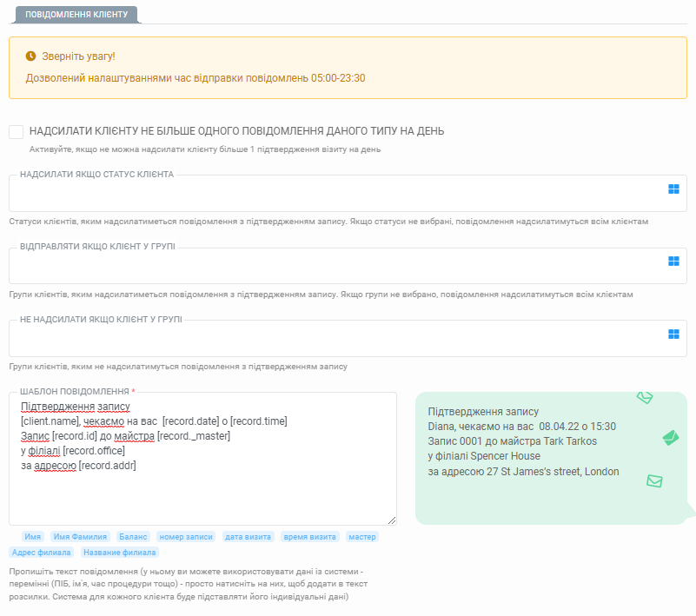696x616 pixels.
Task: Click the ШАБЛОН ПОВІДОМЛЕННЯ label
Action: (x=75, y=392)
